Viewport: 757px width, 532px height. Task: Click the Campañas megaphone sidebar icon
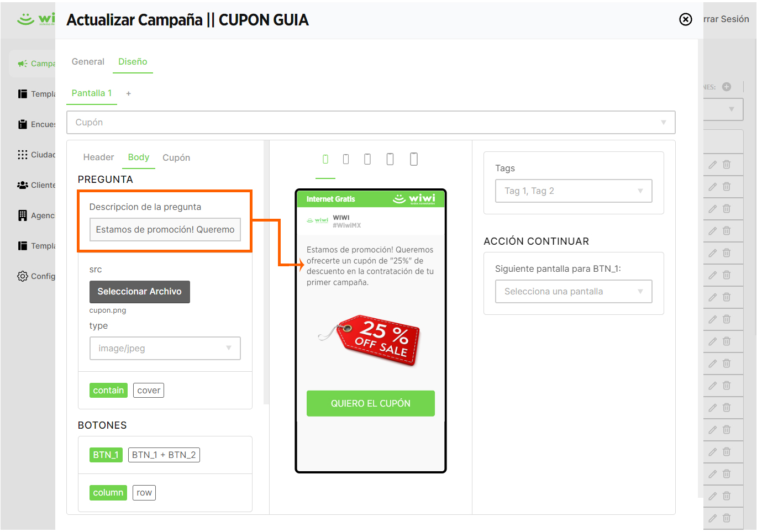tap(23, 64)
